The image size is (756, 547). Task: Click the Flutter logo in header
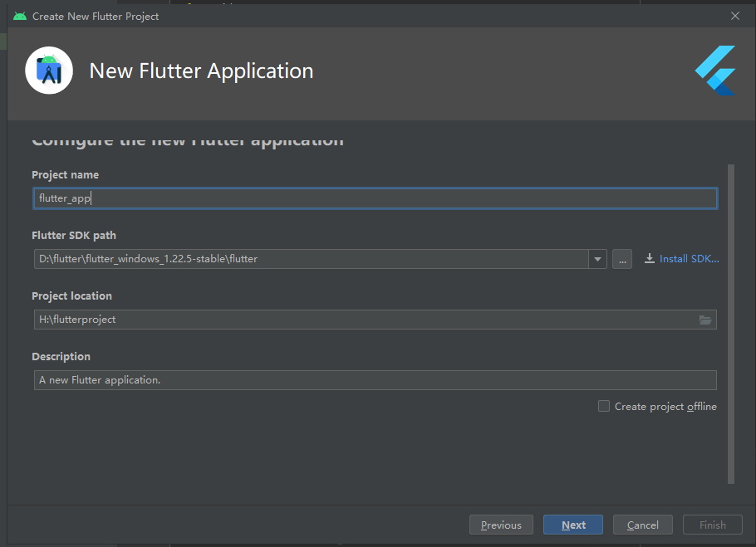pos(715,71)
